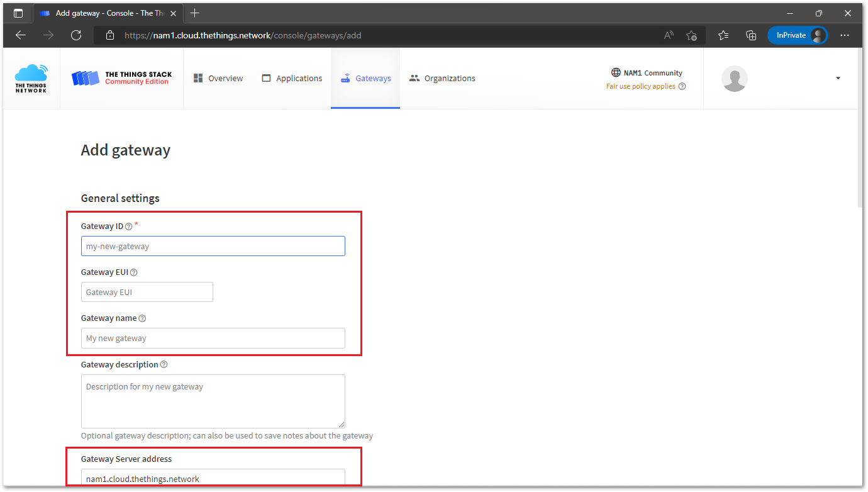868x492 pixels.
Task: Click the site padlock icon in address bar
Action: [110, 35]
